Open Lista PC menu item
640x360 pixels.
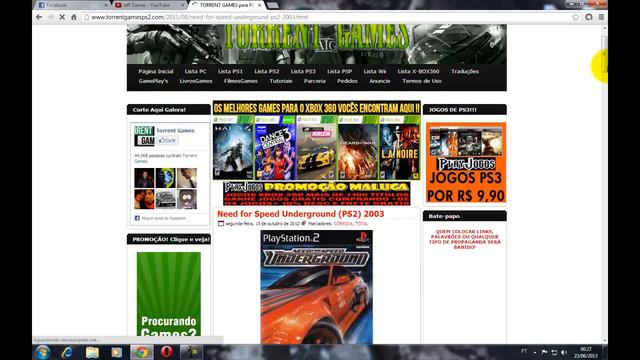tap(196, 71)
